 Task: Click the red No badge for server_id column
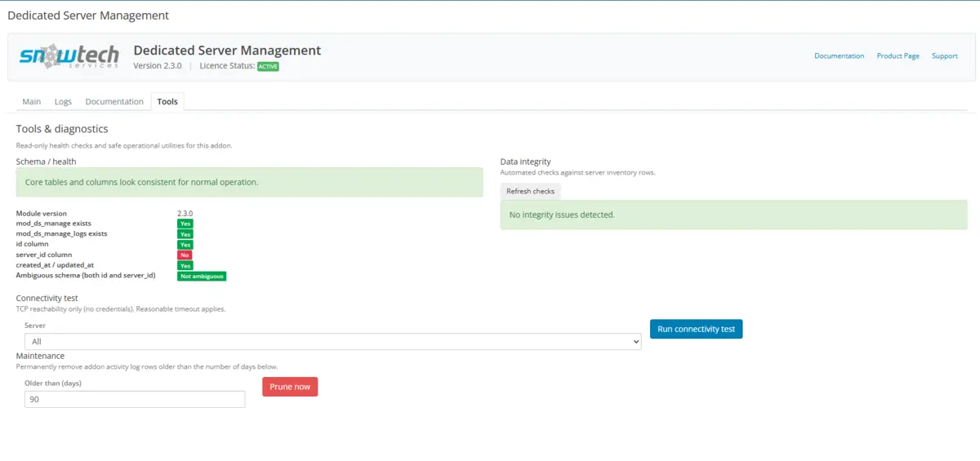[x=185, y=255]
